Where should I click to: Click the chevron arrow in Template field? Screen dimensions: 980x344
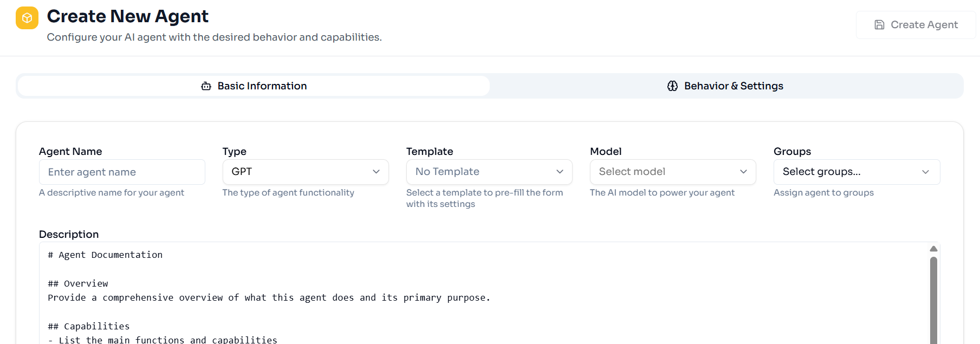[x=560, y=172]
